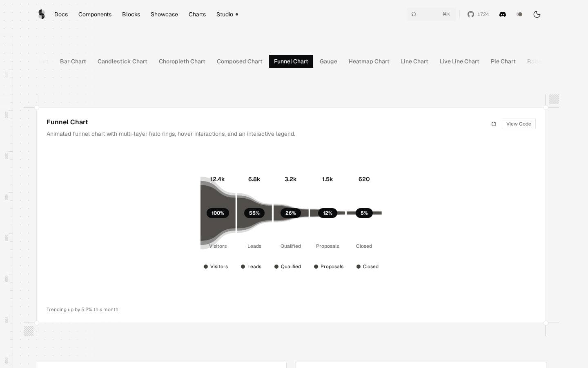Toggle the Visitors legend item
588x368 pixels.
click(216, 267)
